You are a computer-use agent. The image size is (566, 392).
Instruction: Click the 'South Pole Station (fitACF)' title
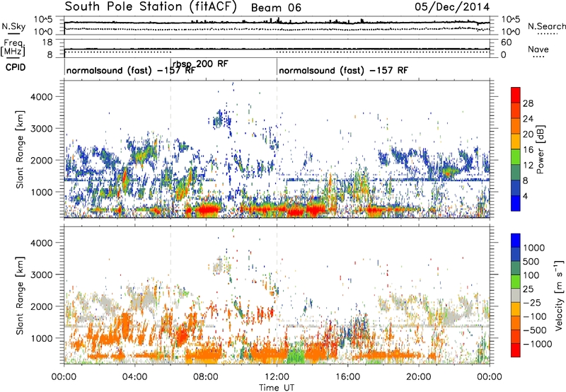[151, 7]
